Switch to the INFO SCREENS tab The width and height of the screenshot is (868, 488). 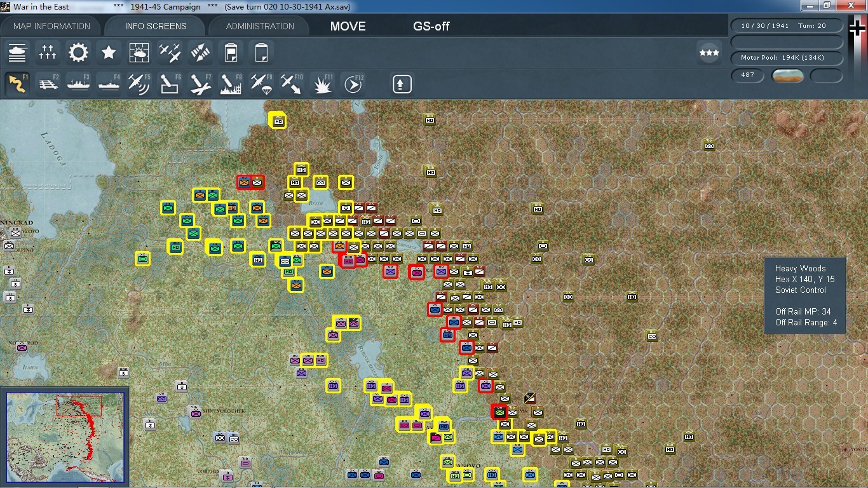tap(156, 26)
